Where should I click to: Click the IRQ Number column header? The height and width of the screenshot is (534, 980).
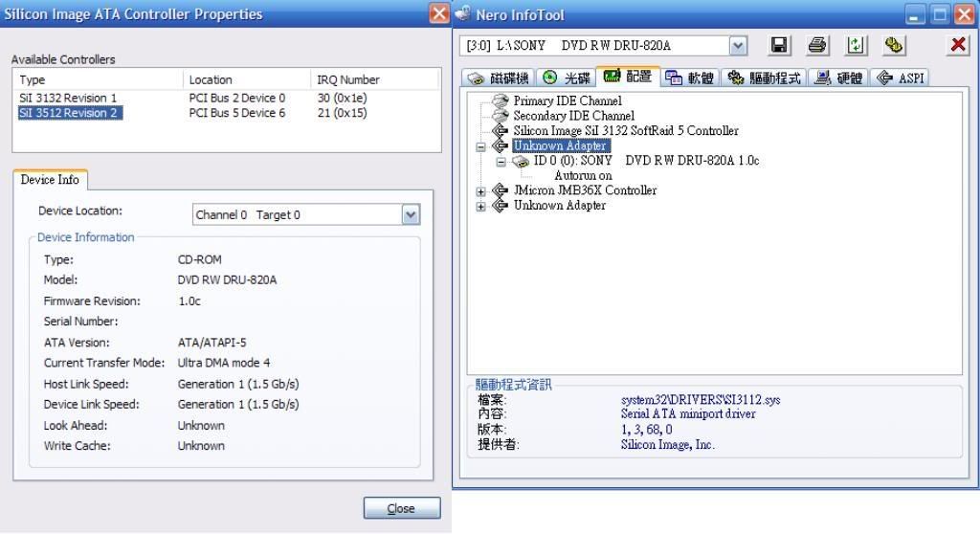pyautogui.click(x=375, y=80)
